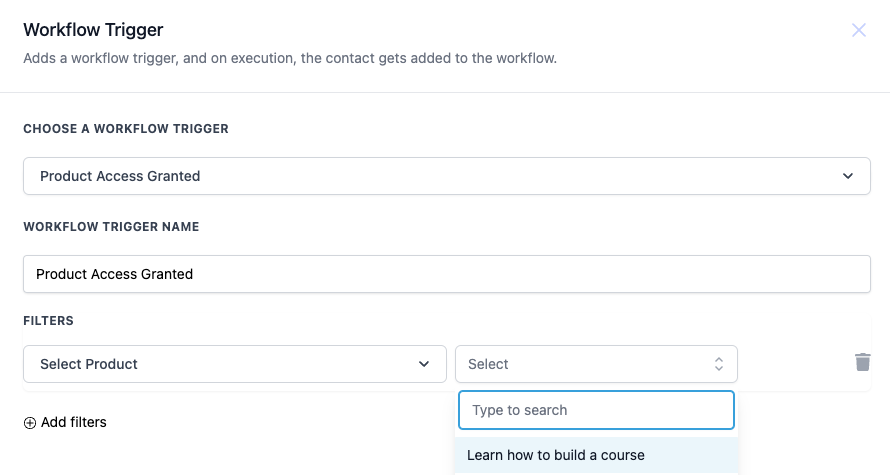Click the up-down arrows on Select field

tap(718, 364)
